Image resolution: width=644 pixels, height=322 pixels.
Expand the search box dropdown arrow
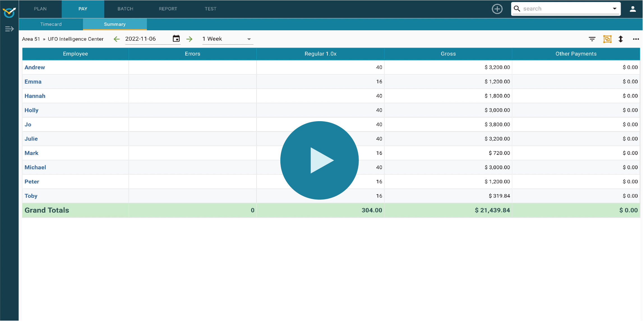pyautogui.click(x=614, y=9)
